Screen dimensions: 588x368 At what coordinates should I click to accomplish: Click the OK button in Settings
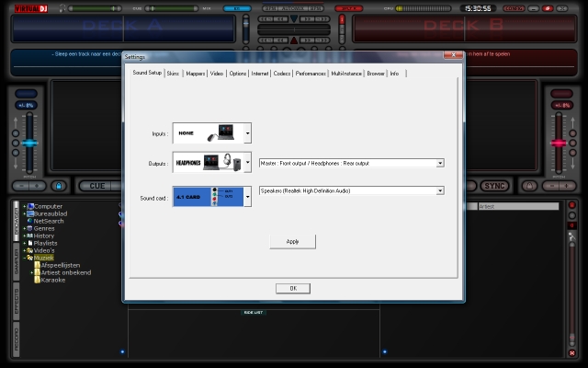pyautogui.click(x=293, y=288)
